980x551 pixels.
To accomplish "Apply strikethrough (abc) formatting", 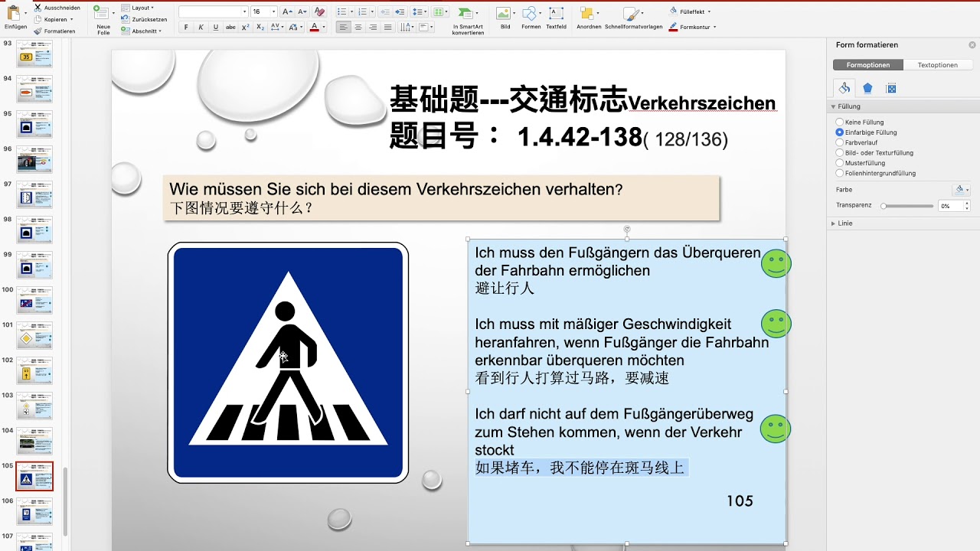I will [x=230, y=27].
